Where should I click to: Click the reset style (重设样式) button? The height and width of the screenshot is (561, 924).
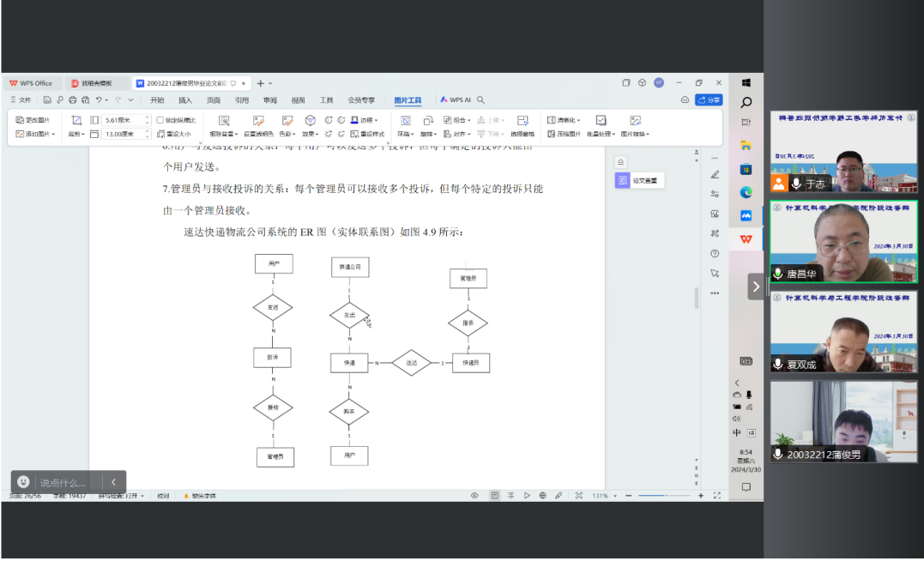[367, 135]
